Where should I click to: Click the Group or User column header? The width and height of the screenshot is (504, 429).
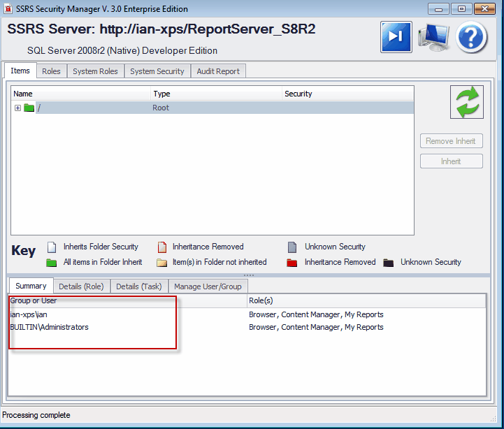point(128,300)
